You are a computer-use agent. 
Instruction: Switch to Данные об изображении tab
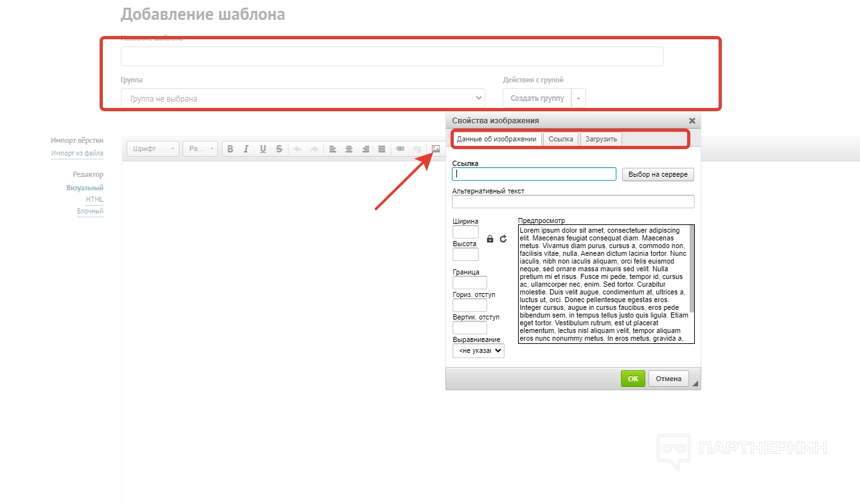[x=496, y=139]
